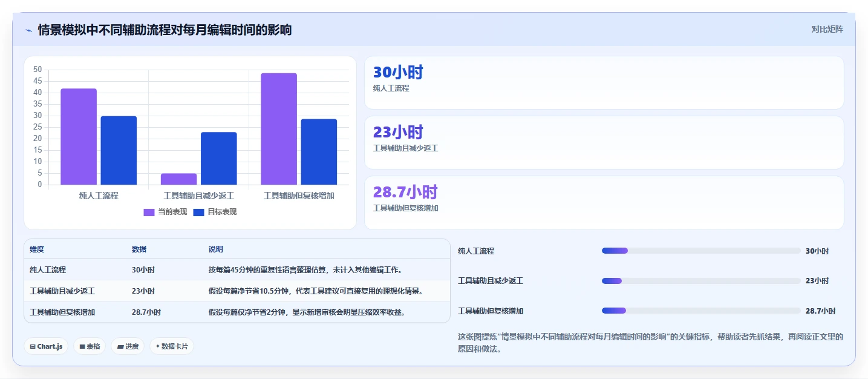The image size is (868, 379).
Task: Click the 工具辅助但复核增加 progress row label
Action: point(491,311)
